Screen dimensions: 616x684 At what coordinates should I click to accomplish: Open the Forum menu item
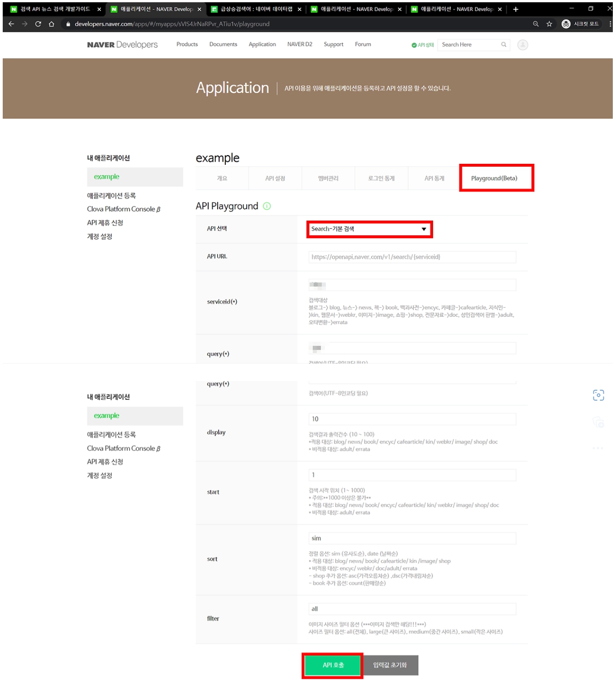[x=363, y=44]
